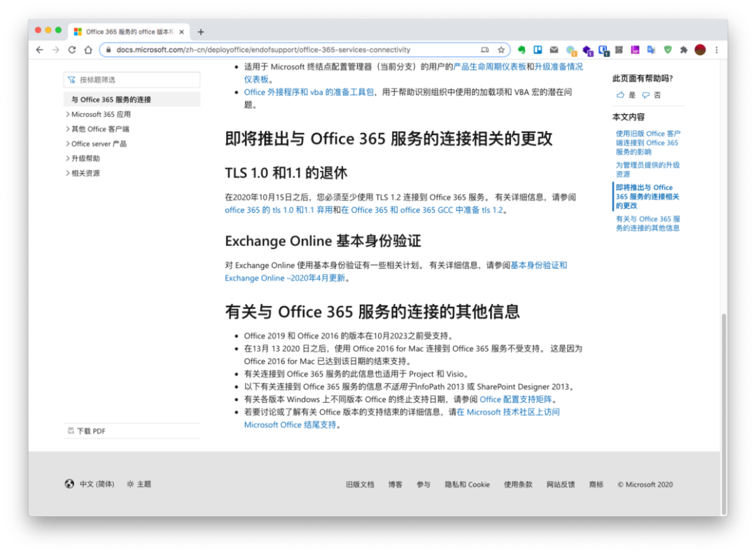Open the browser home page
This screenshot has width=756, height=554.
(88, 50)
